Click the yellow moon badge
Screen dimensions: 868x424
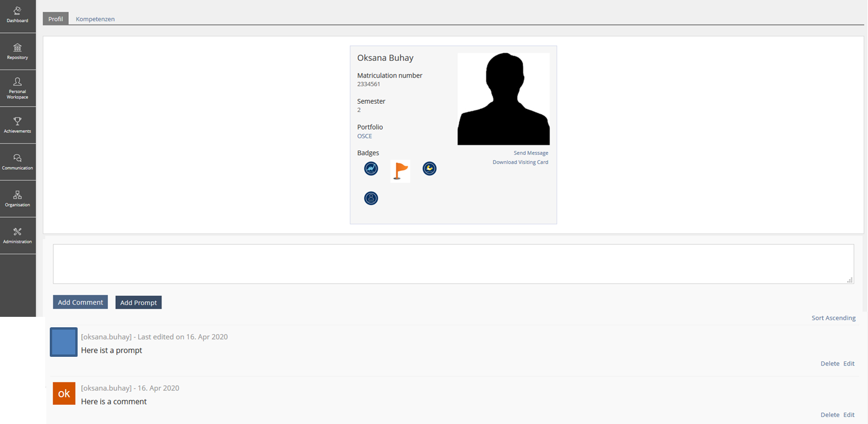pyautogui.click(x=429, y=169)
